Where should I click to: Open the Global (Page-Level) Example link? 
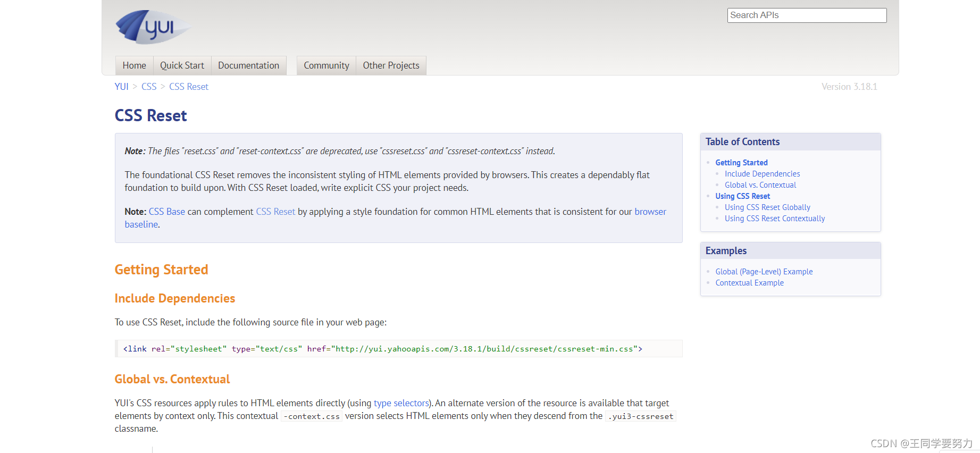(764, 272)
